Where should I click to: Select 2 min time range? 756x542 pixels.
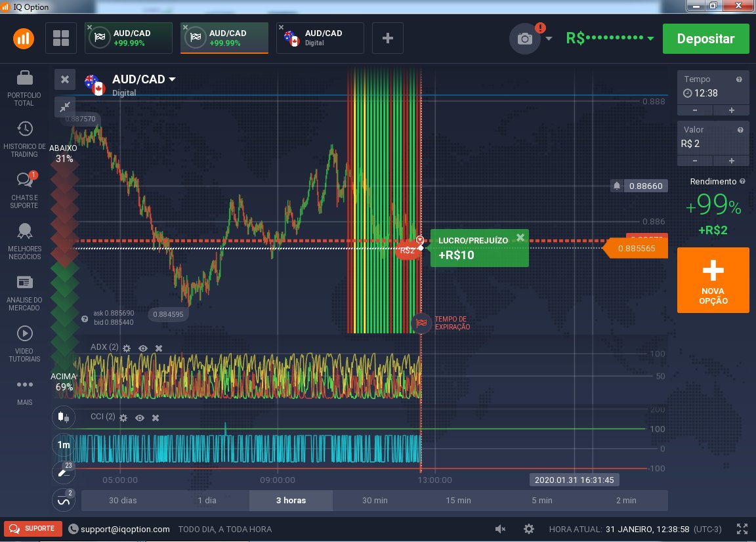tap(626, 501)
